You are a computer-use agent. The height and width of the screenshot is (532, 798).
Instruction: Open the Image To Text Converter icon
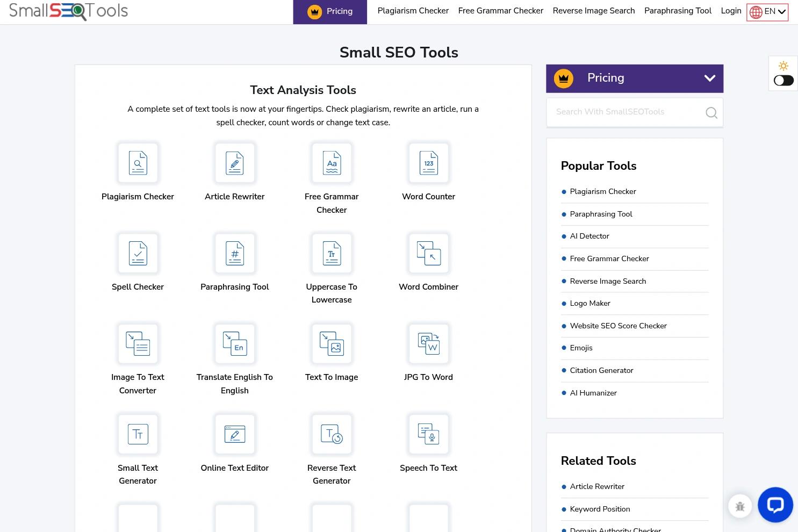click(x=138, y=343)
